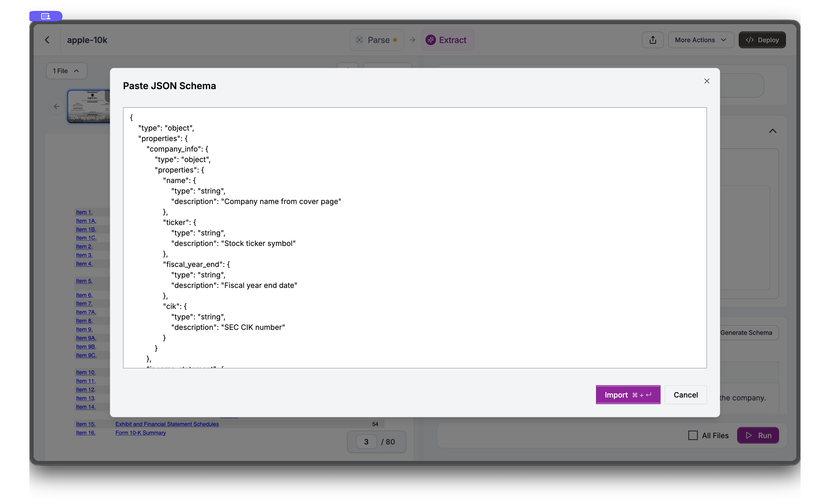This screenshot has height=504, width=830.
Task: Click Cancel in the dialog
Action: tap(685, 395)
